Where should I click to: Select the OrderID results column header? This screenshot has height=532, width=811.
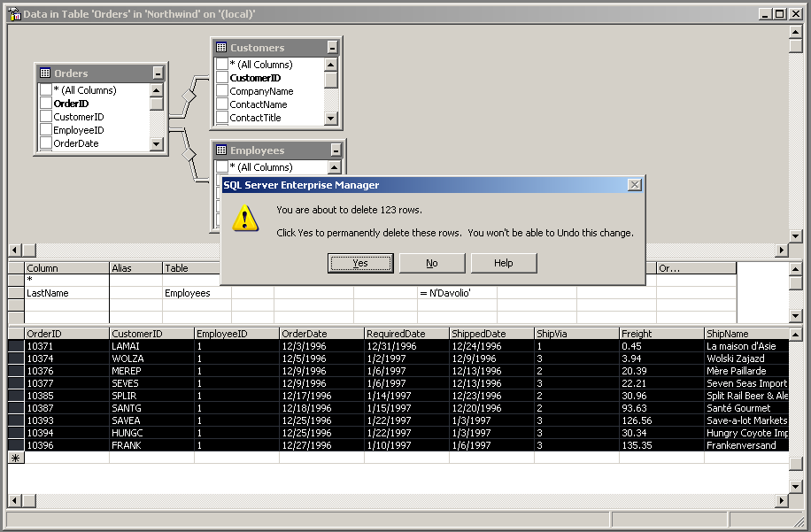66,334
